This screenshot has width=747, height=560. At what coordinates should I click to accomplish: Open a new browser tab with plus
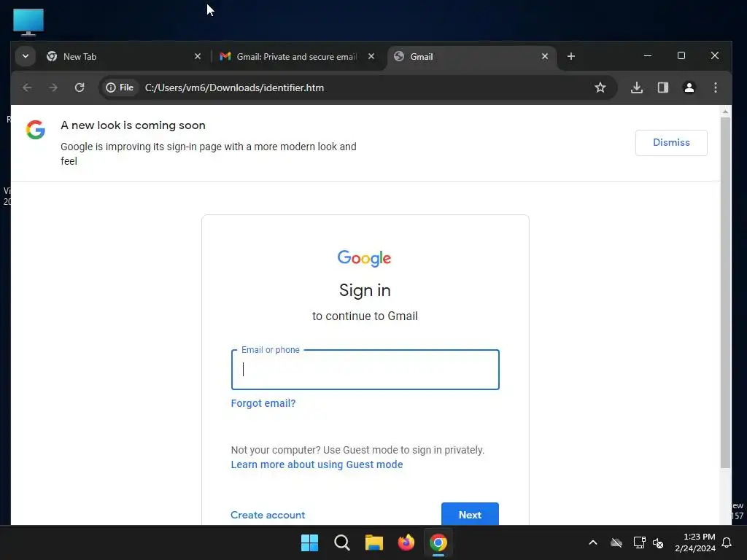click(x=571, y=56)
